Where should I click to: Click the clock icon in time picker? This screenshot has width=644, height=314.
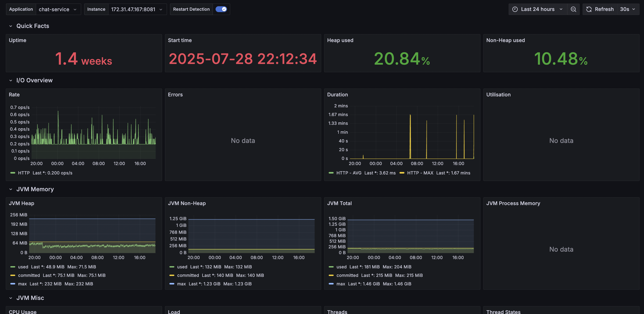click(x=515, y=9)
